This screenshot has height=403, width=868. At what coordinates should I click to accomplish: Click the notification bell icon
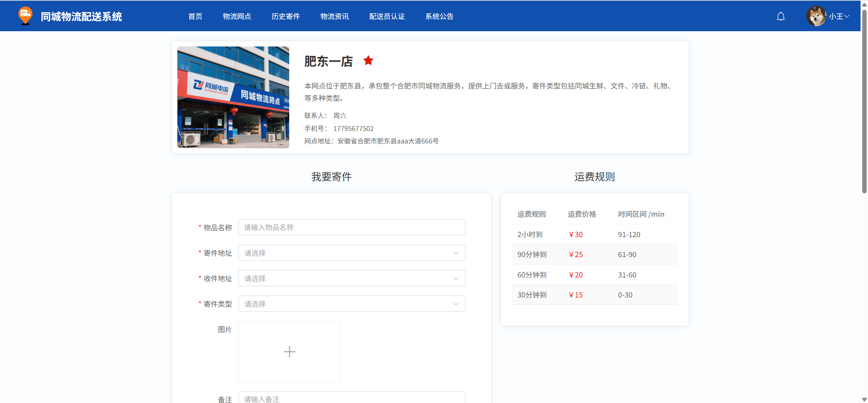pos(781,16)
